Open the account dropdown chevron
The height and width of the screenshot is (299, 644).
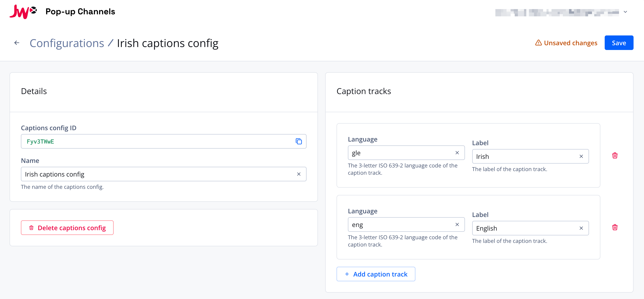(x=625, y=12)
